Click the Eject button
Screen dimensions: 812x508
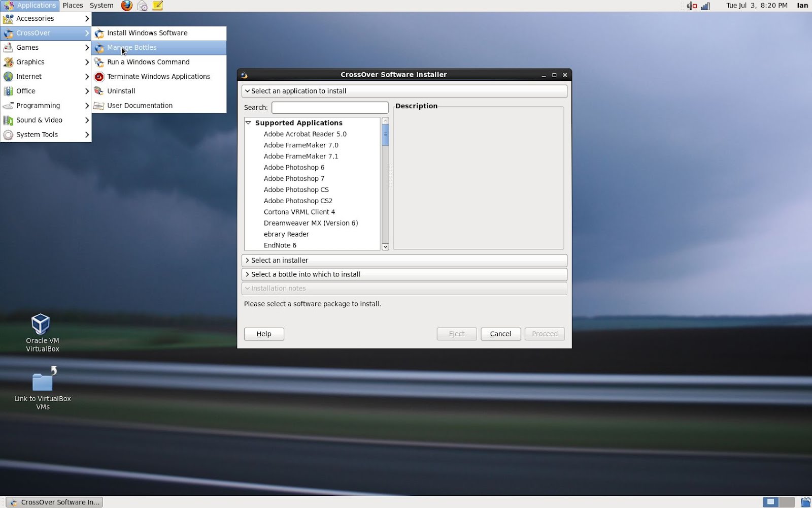tap(457, 334)
